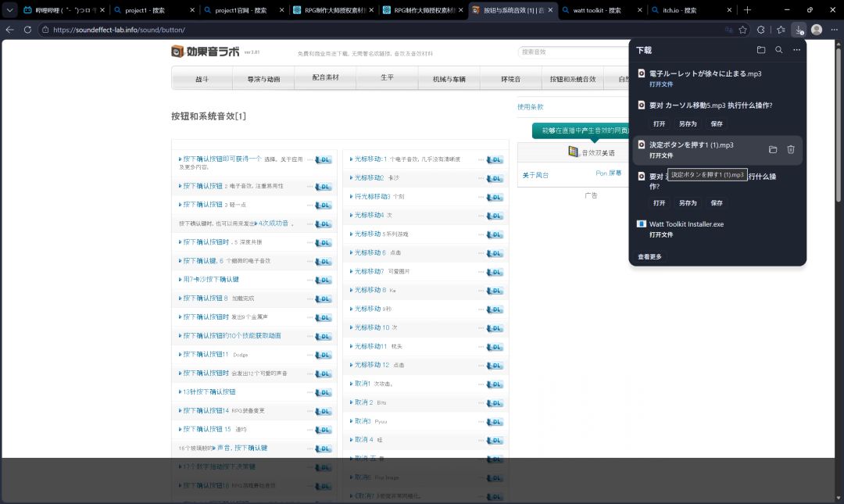Viewport: 844px width, 504px height.
Task: Open the tab actions chevron menu
Action: coord(9,9)
